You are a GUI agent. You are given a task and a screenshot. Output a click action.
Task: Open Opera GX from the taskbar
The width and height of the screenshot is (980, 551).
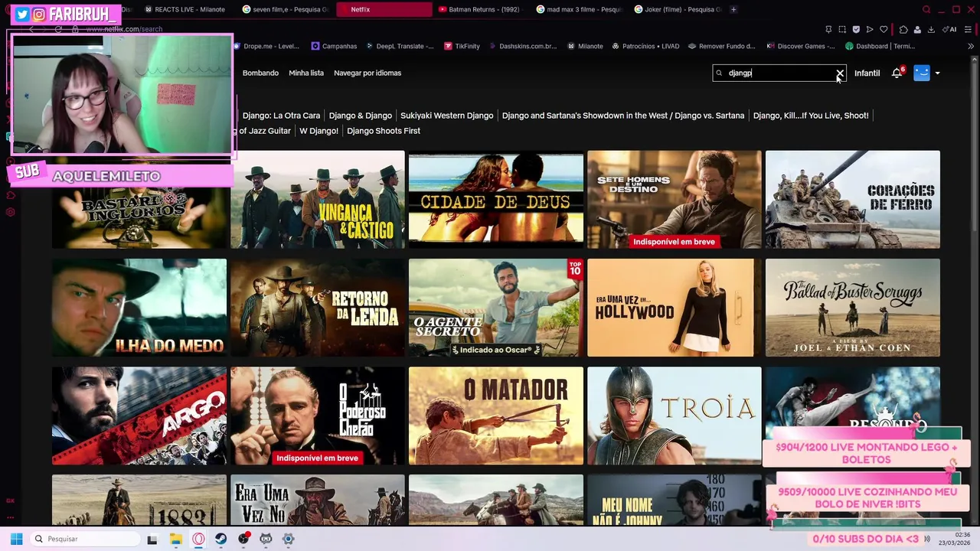tap(198, 539)
